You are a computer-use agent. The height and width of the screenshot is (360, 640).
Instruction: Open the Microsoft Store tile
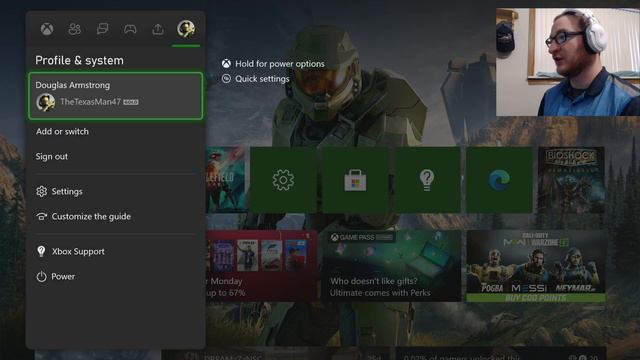pyautogui.click(x=355, y=180)
